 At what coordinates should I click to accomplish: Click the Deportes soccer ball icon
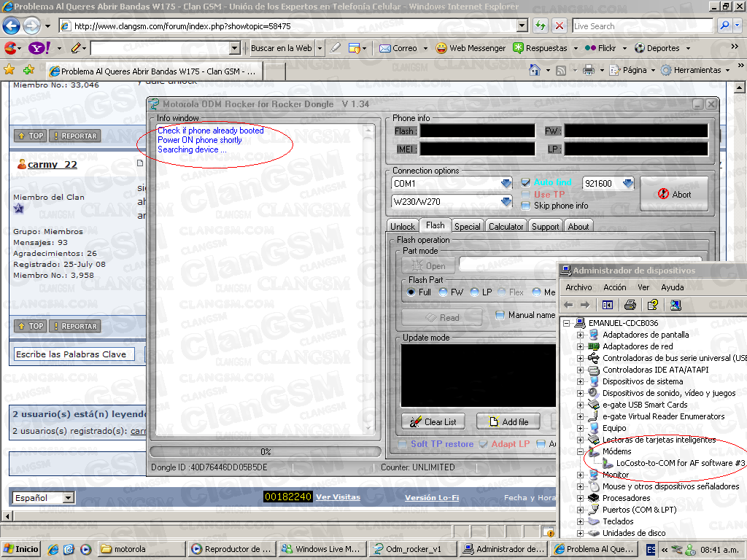coord(640,48)
